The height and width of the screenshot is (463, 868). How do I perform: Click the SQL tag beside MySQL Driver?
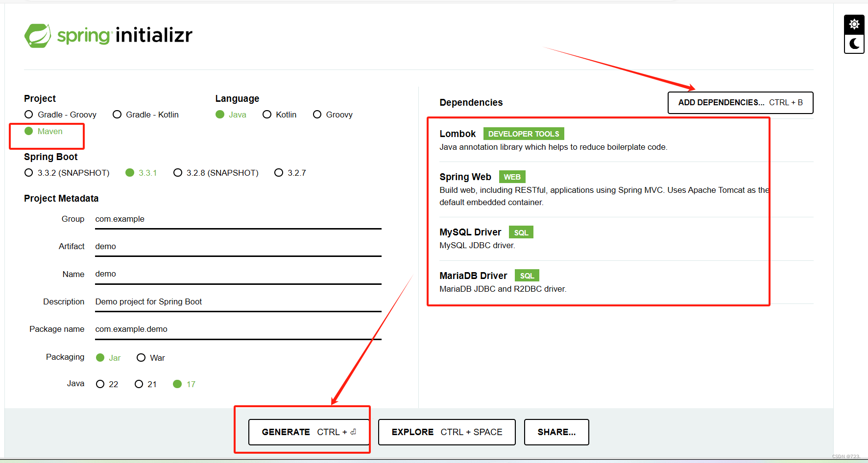[521, 232]
